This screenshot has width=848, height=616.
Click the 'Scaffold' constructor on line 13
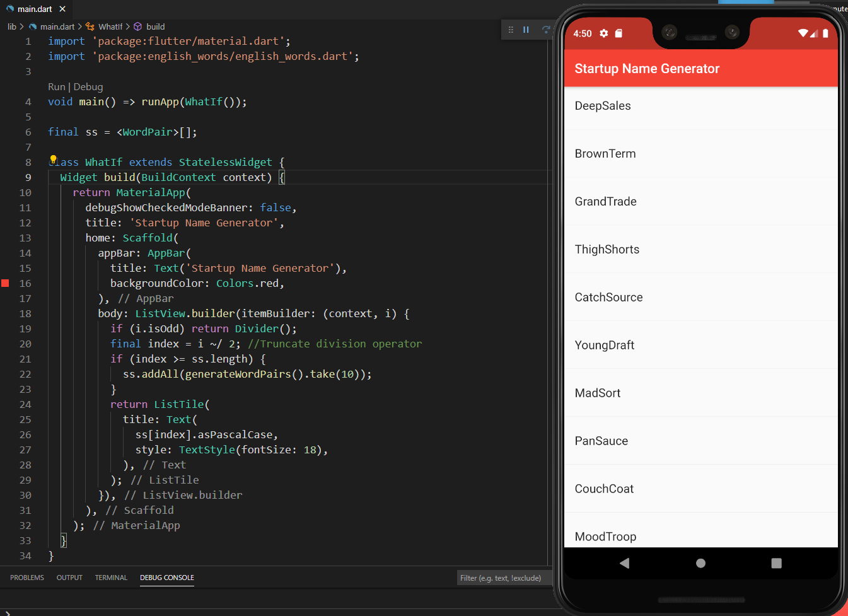148,238
